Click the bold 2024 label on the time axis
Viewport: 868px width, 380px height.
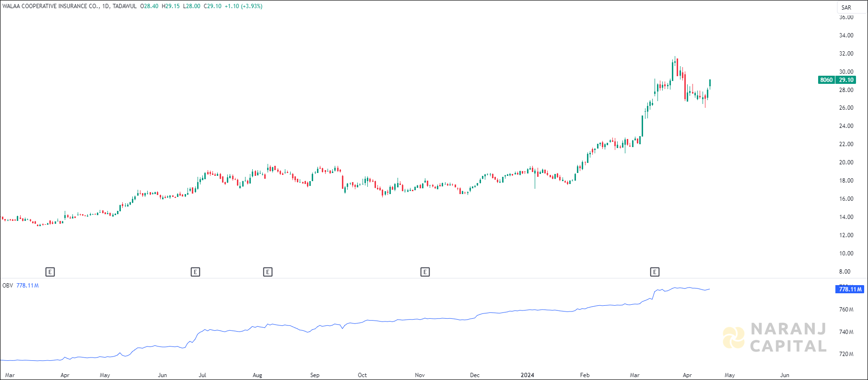pos(527,375)
